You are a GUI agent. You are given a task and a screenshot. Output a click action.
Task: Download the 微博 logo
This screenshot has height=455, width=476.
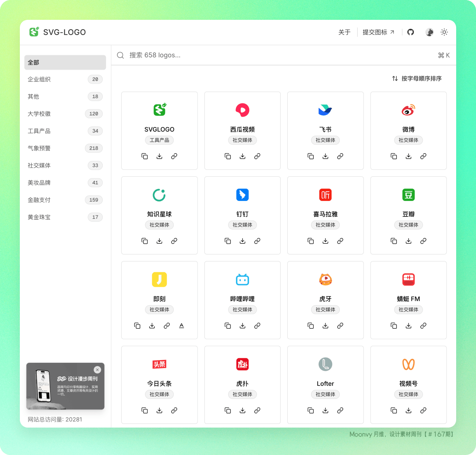point(409,156)
